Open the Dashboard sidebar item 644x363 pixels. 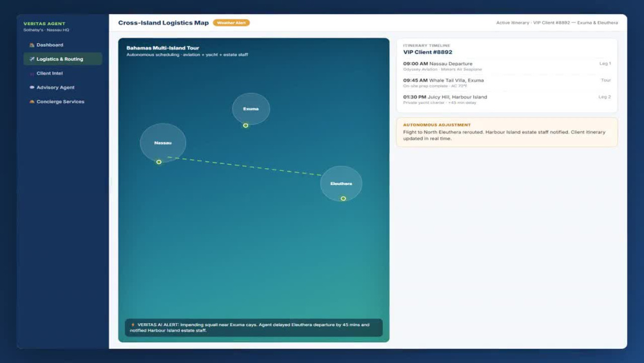[x=62, y=44]
